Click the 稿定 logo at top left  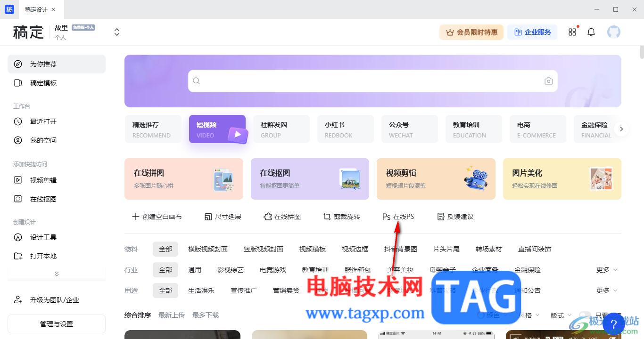tap(28, 32)
